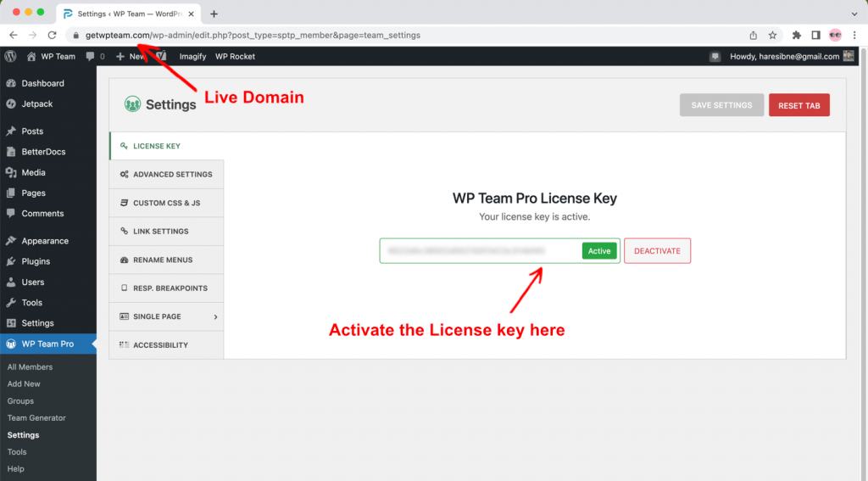
Task: Switch to Accessibility tab
Action: (x=167, y=345)
